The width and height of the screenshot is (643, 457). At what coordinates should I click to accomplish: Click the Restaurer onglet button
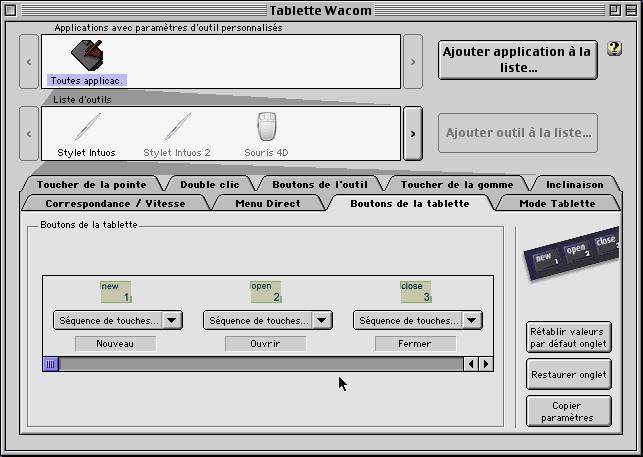click(x=568, y=375)
